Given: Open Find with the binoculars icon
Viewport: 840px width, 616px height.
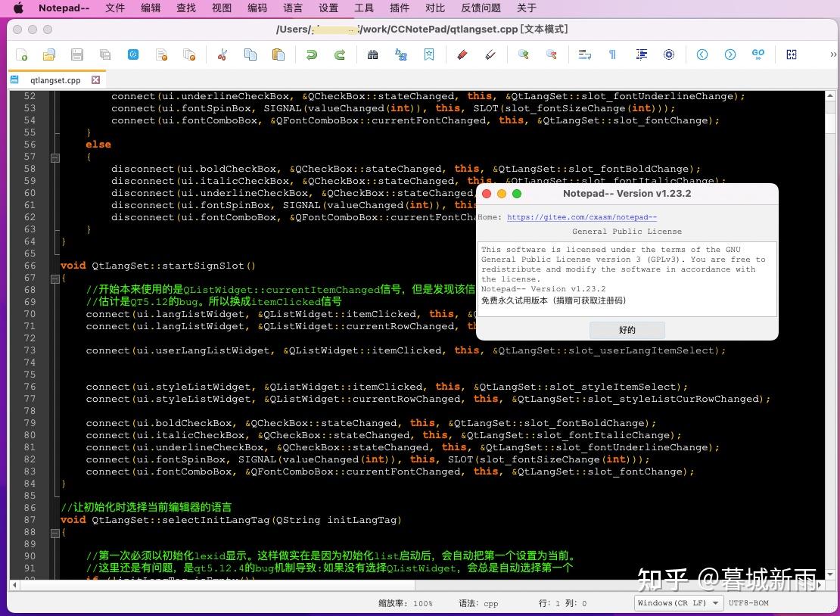Looking at the screenshot, I should click(372, 54).
